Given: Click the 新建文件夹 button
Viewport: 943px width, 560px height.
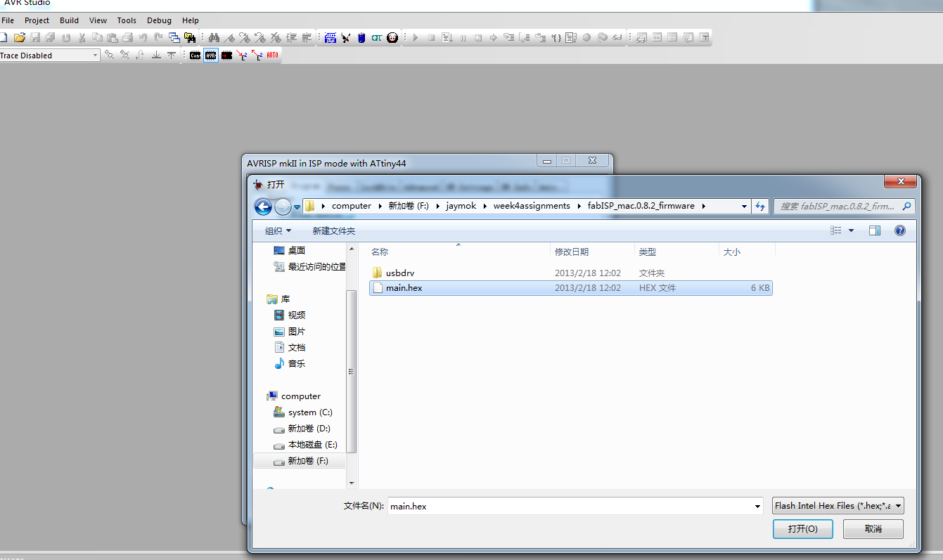Looking at the screenshot, I should [x=334, y=230].
